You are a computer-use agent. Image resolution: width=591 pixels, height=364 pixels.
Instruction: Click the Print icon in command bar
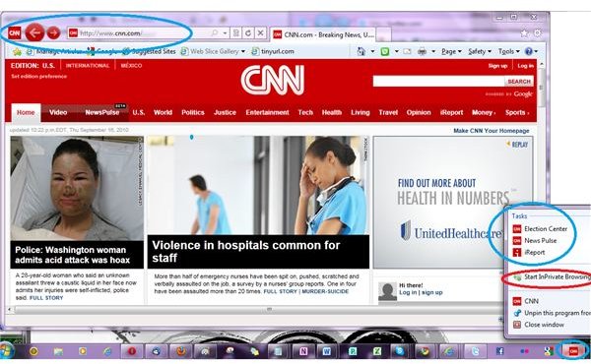click(x=423, y=51)
